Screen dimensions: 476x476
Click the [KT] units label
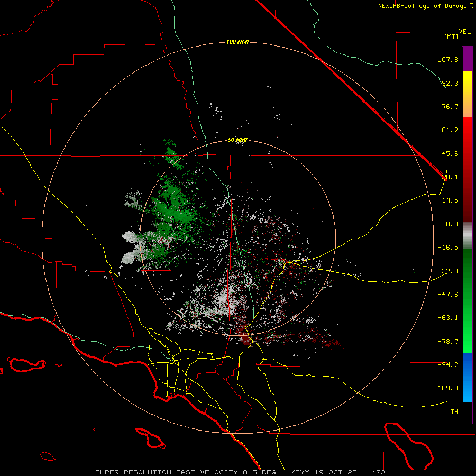[x=452, y=36]
